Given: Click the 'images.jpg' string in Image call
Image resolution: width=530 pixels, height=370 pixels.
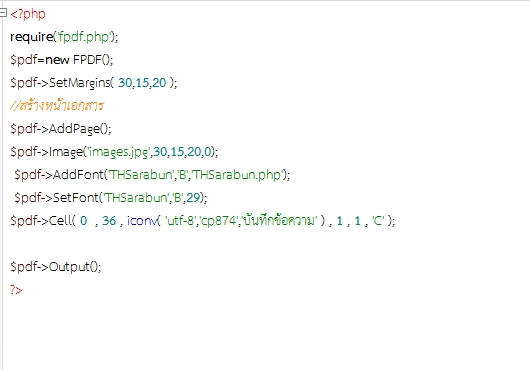Looking at the screenshot, I should [x=119, y=152].
